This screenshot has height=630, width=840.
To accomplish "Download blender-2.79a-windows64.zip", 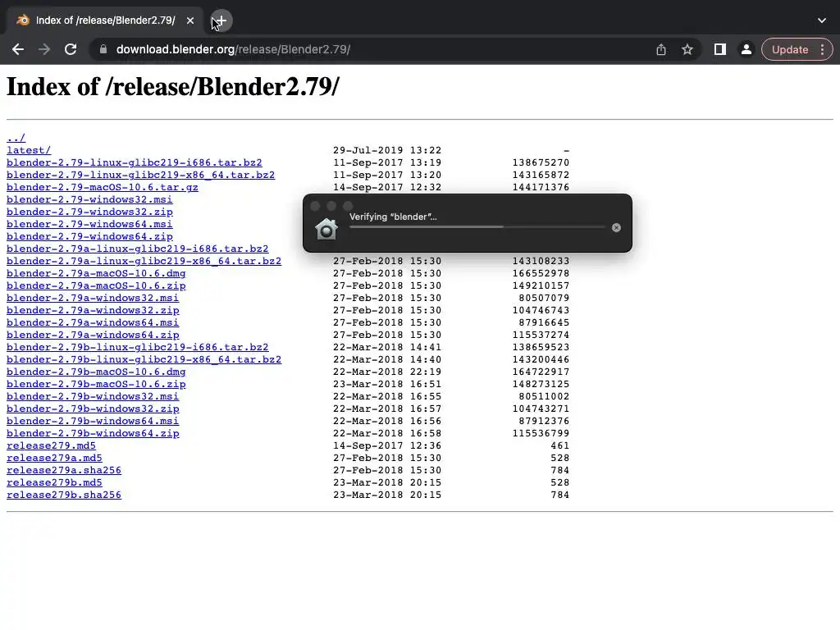I will pos(93,335).
